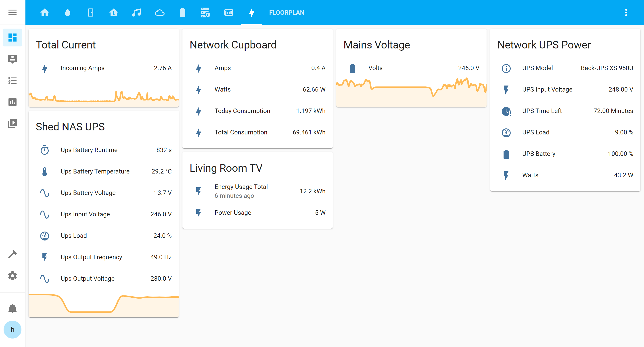The height and width of the screenshot is (347, 644).
Task: Switch to the water drop tab
Action: [x=67, y=12]
